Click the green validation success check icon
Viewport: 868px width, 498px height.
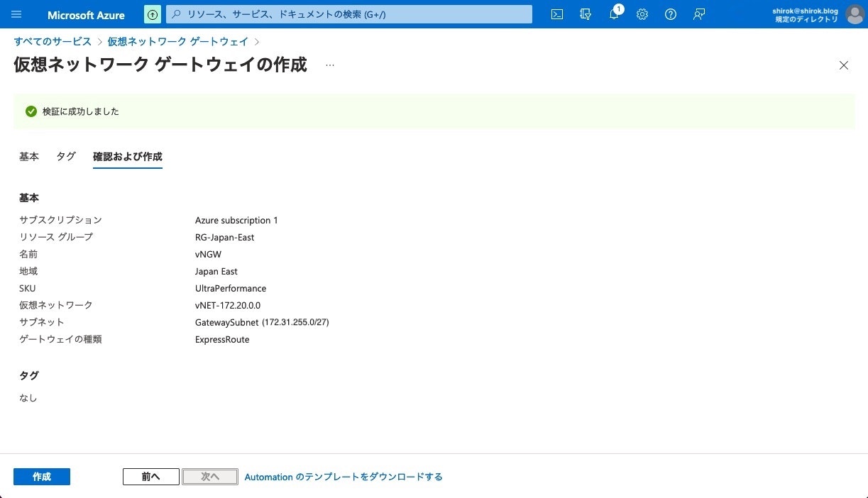[x=31, y=111]
